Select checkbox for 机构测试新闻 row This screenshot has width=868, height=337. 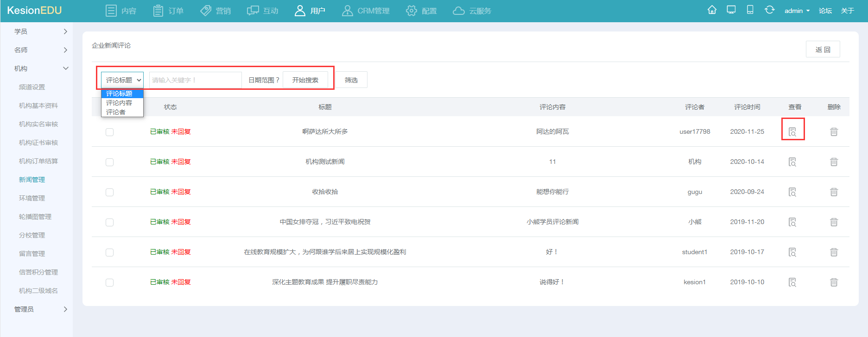pos(109,162)
